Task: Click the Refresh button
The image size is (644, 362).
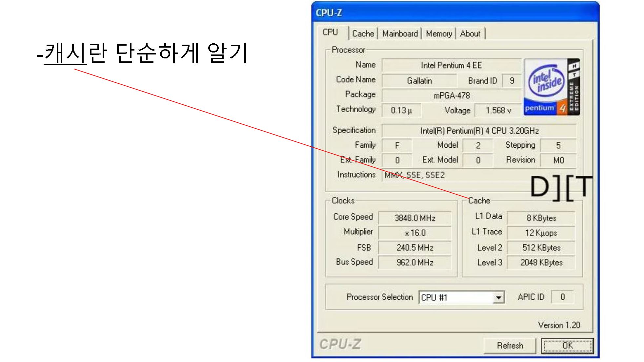Action: point(510,346)
